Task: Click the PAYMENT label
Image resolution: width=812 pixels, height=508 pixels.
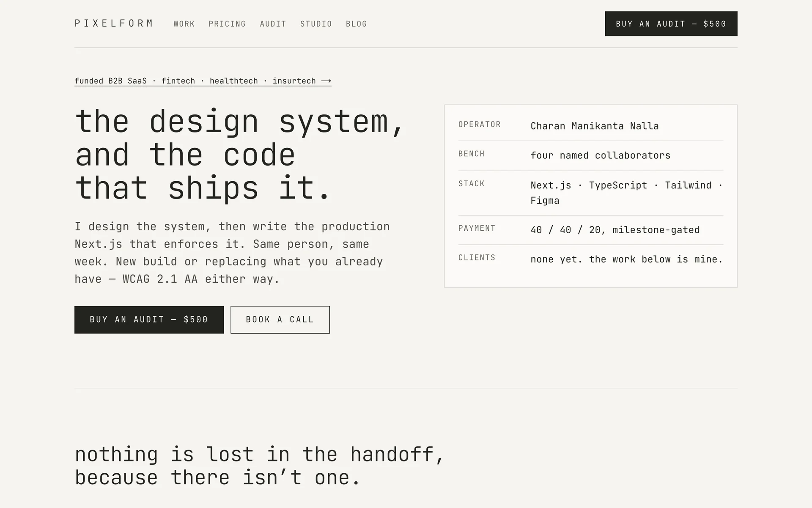Action: [477, 228]
